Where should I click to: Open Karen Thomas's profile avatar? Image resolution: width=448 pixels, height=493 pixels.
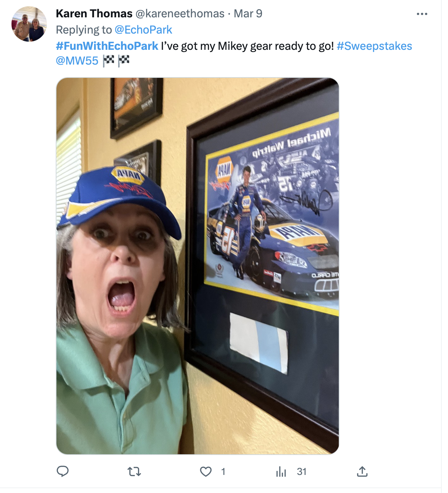pyautogui.click(x=29, y=24)
